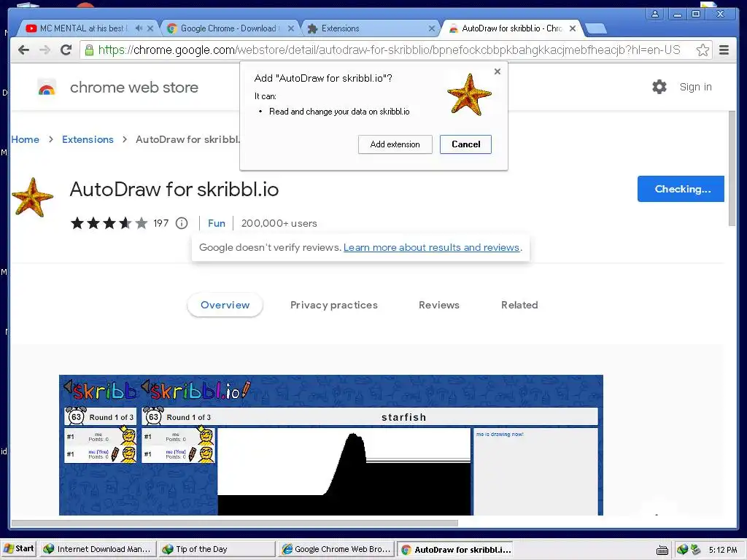Viewport: 747px width, 560px height.
Task: Close the Google Chrome - Download tab
Action: click(290, 28)
